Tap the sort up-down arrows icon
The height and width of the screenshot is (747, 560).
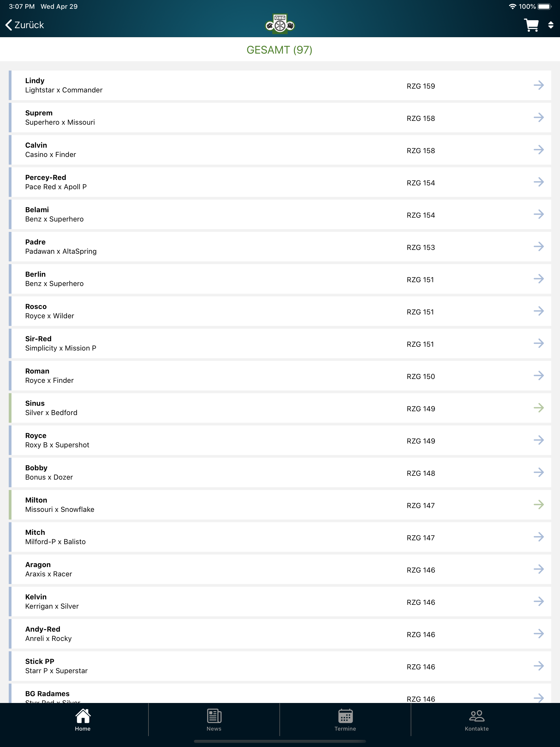coord(550,25)
